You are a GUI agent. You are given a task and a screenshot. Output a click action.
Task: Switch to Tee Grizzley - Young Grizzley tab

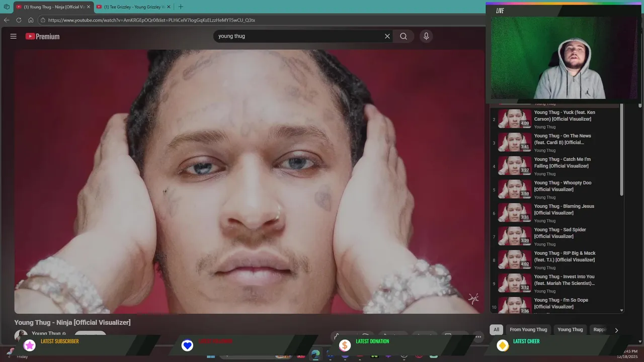click(134, 7)
